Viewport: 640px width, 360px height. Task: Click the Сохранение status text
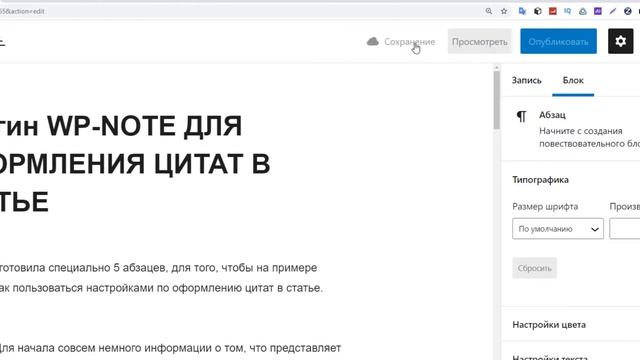point(409,42)
